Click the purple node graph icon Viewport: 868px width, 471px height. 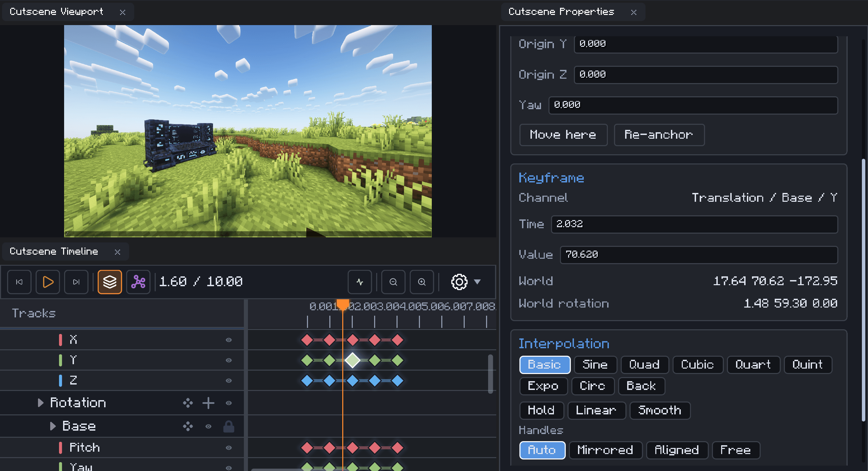coord(138,282)
